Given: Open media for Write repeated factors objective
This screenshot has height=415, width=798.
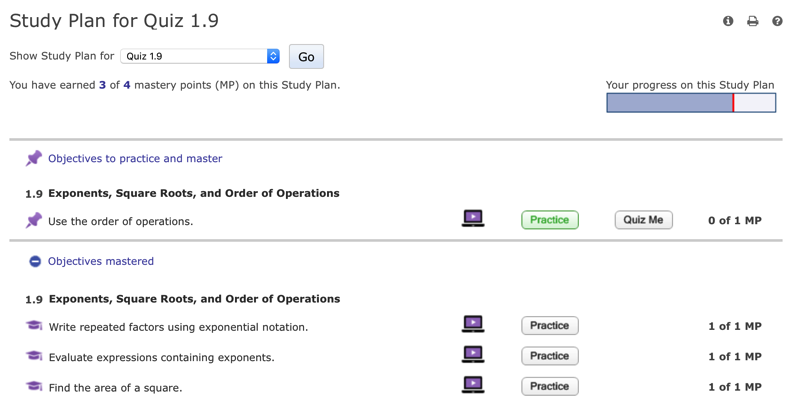Looking at the screenshot, I should (473, 325).
